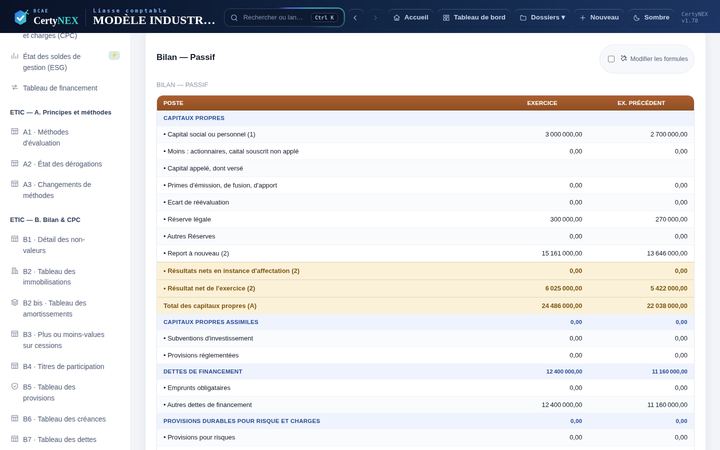
Task: Click the shield icon next to B5 Tableau des provisions
Action: click(x=14, y=386)
